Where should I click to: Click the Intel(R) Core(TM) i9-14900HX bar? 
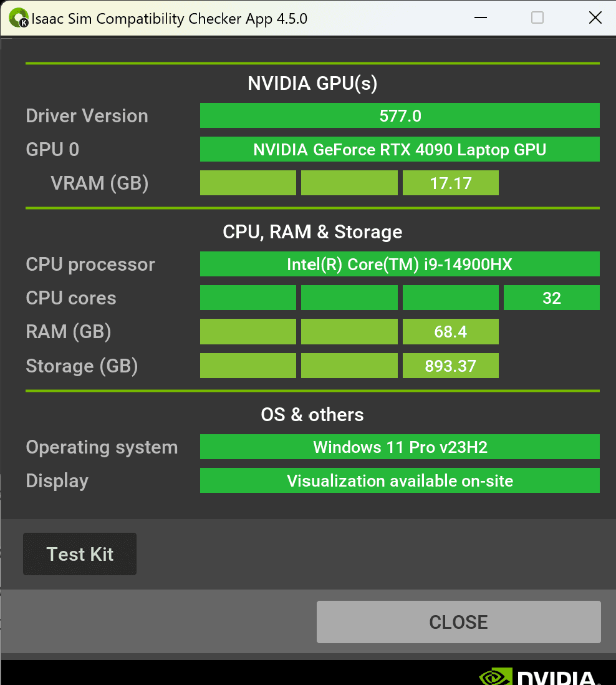[400, 265]
